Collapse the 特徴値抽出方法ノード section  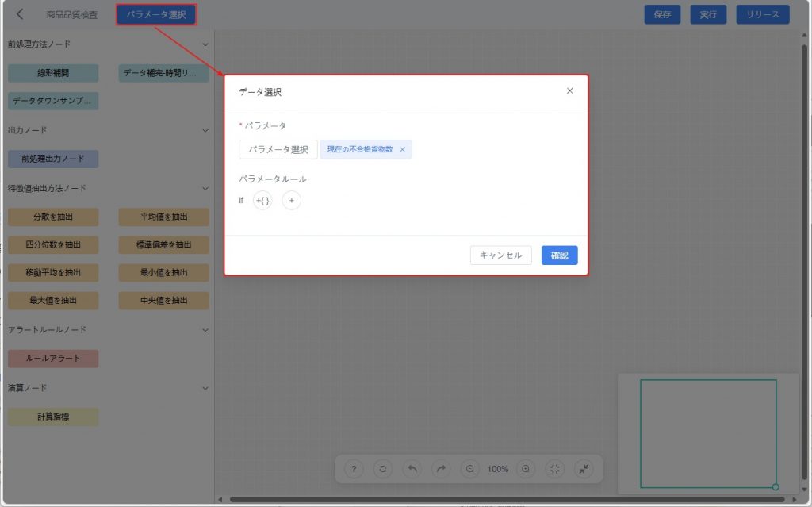[205, 189]
